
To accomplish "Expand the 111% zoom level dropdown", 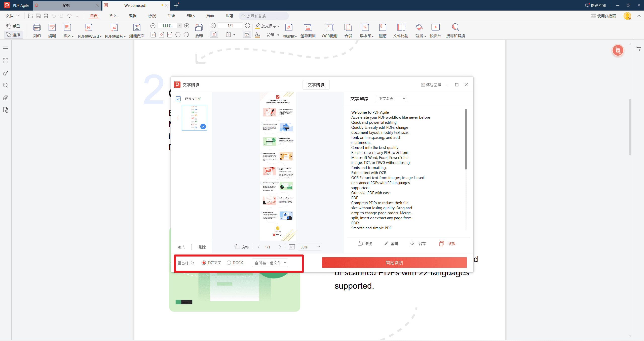I will (x=179, y=26).
